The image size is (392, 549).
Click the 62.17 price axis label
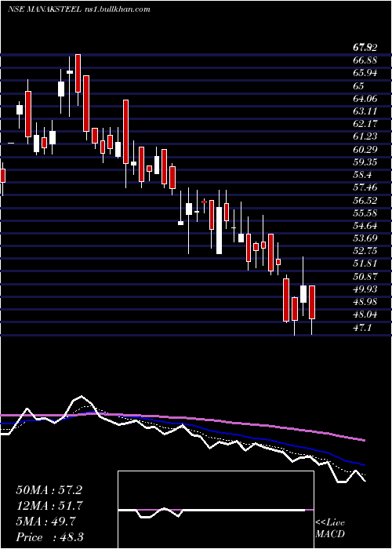click(x=365, y=124)
